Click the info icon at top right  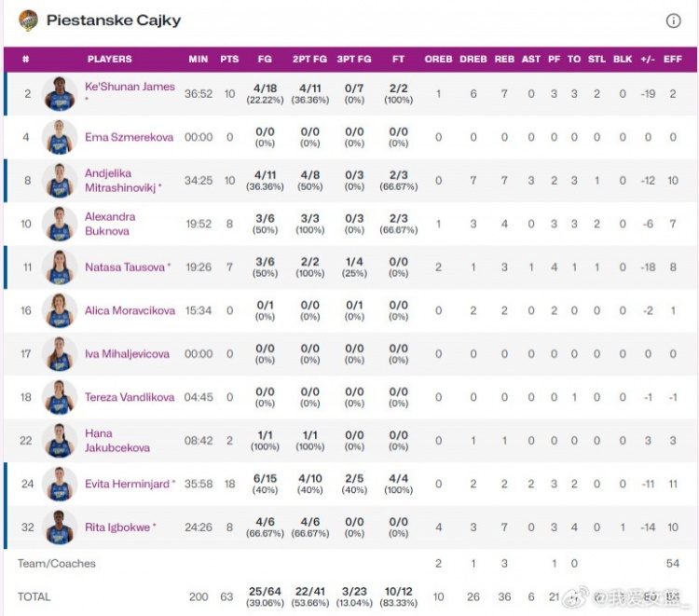coord(673,21)
